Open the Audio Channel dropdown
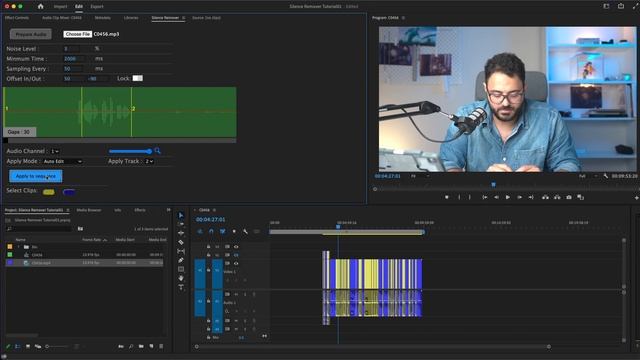640x360 pixels. pos(54,151)
